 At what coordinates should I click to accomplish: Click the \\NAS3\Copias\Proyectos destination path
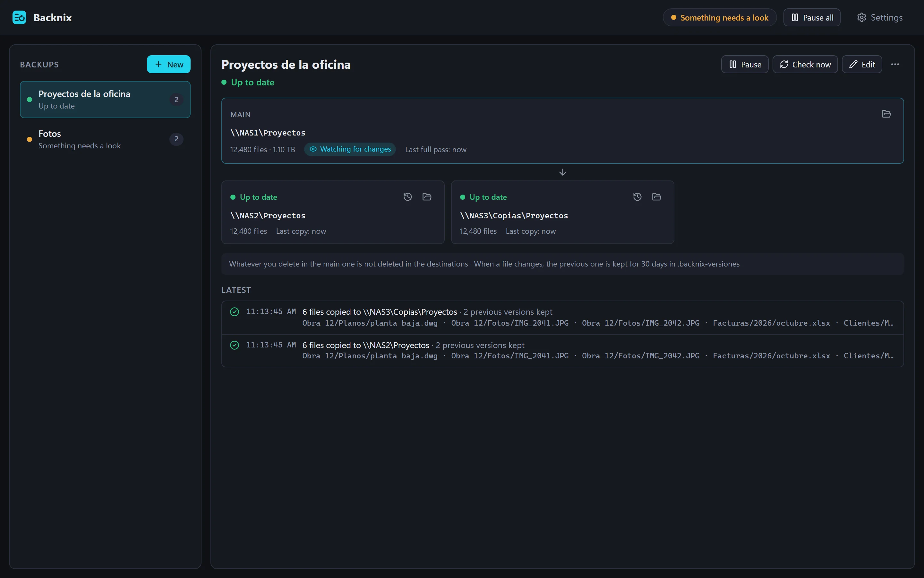click(514, 216)
